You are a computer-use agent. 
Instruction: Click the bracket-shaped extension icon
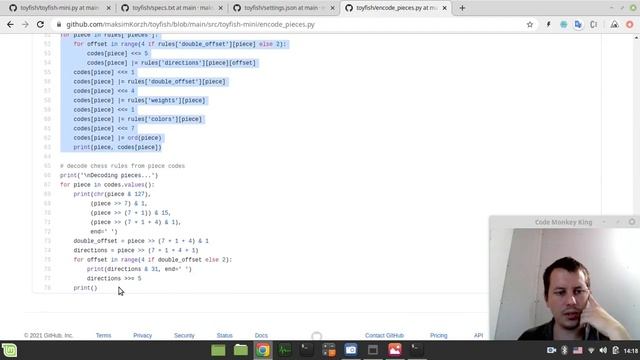pyautogui.click(x=593, y=24)
